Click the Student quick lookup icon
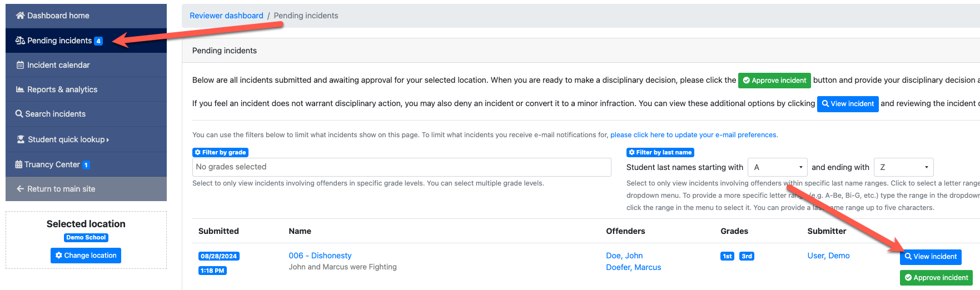980x290 pixels. click(21, 139)
